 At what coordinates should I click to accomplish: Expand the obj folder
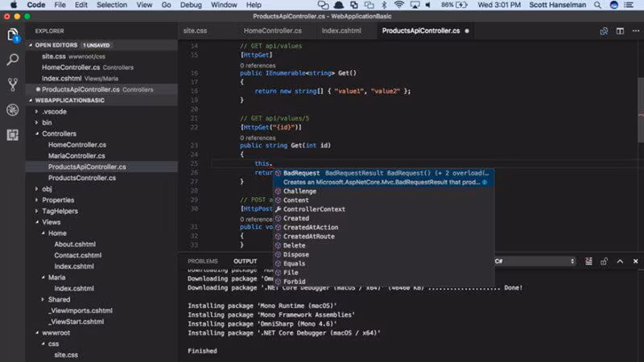(x=36, y=189)
